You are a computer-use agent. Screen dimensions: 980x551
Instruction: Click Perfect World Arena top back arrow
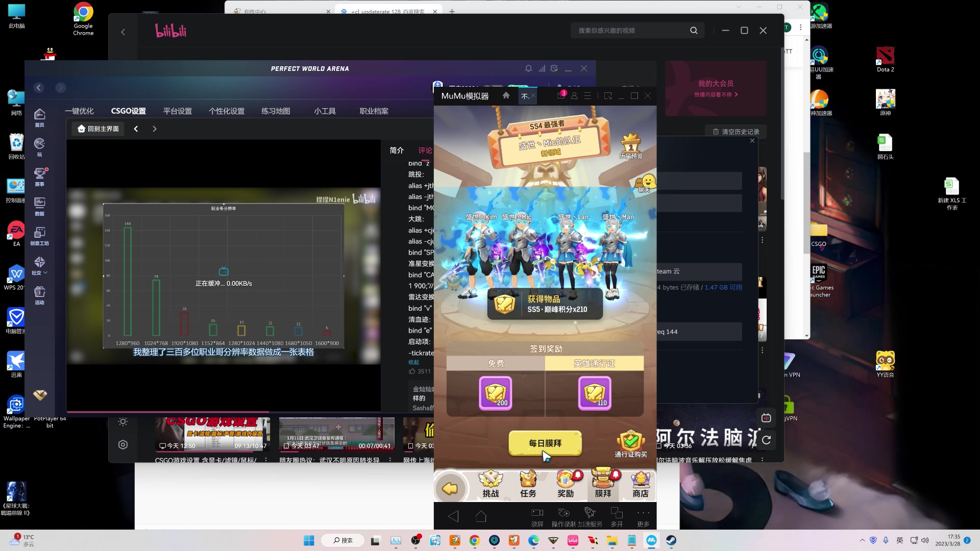(39, 88)
